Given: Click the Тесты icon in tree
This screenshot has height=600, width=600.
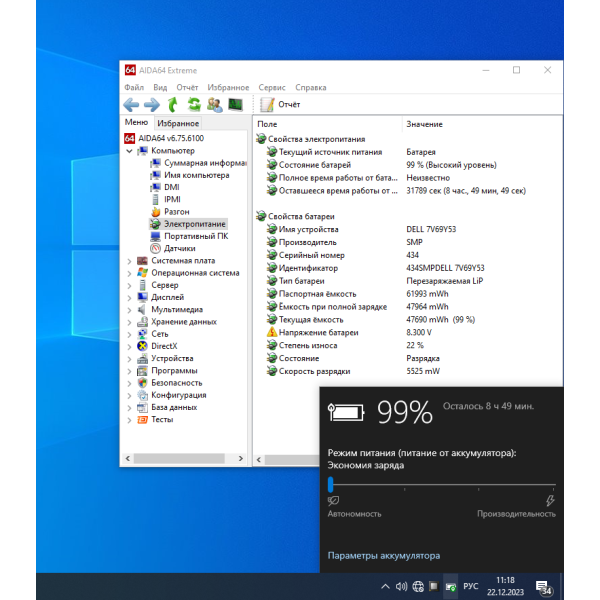Looking at the screenshot, I should [142, 420].
